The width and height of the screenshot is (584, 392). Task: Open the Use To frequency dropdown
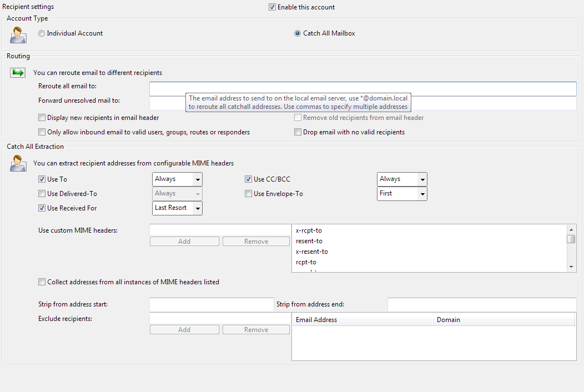pos(177,179)
